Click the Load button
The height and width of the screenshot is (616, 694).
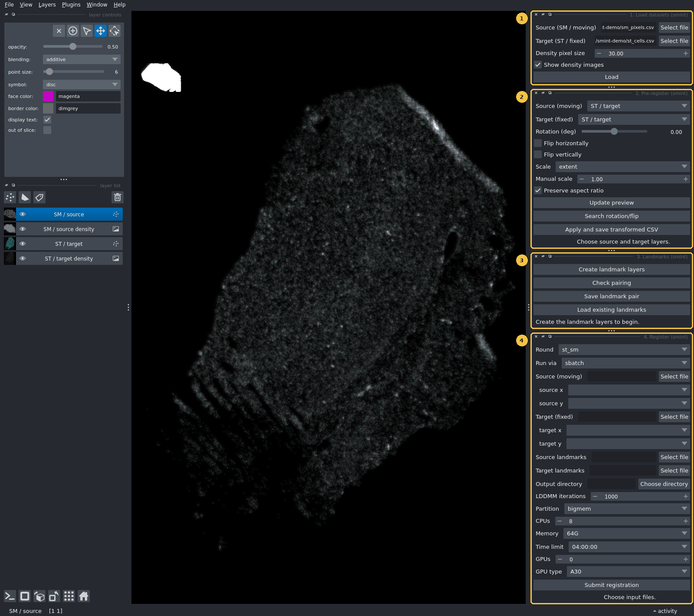point(612,77)
